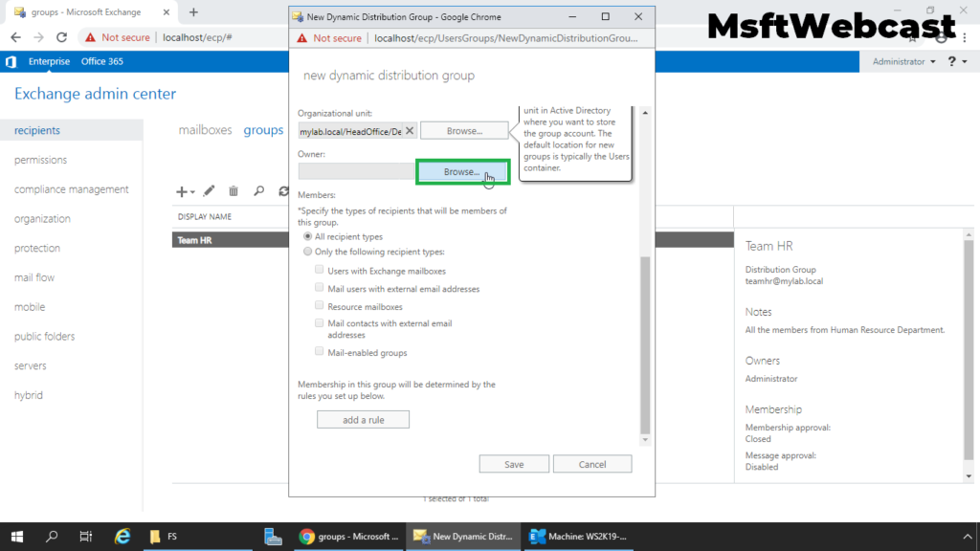Edit the selected group with the pencil icon
This screenshot has width=980, height=551.
(x=209, y=191)
